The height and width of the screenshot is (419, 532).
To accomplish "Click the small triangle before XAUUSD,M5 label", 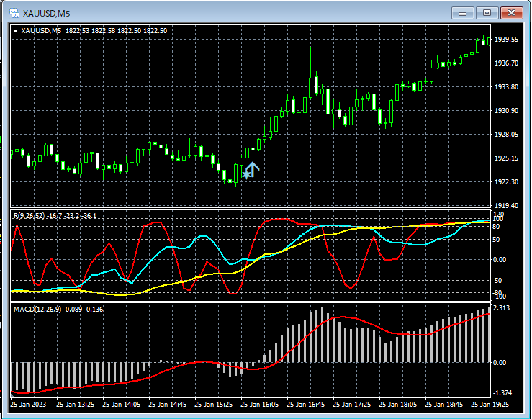I will (16, 30).
